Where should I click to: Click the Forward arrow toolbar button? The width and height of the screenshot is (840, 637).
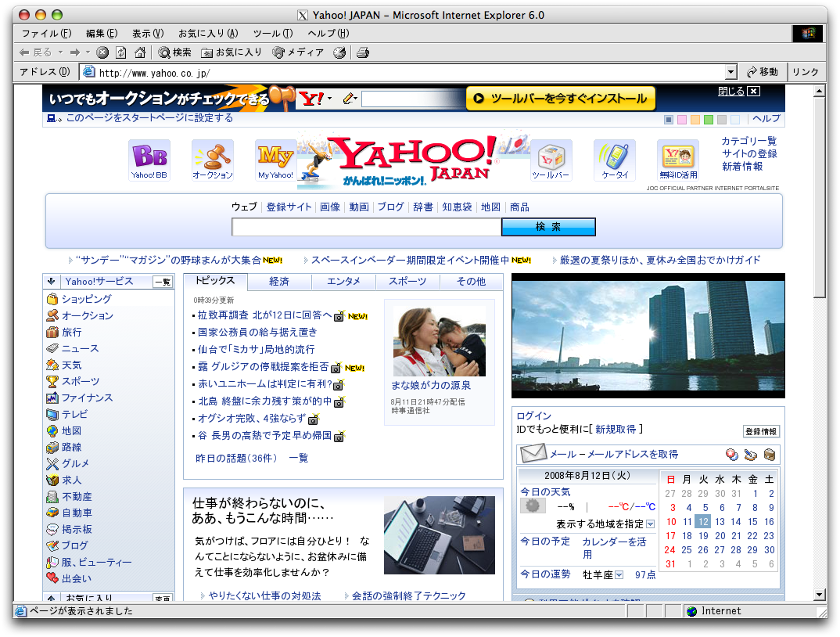click(74, 52)
